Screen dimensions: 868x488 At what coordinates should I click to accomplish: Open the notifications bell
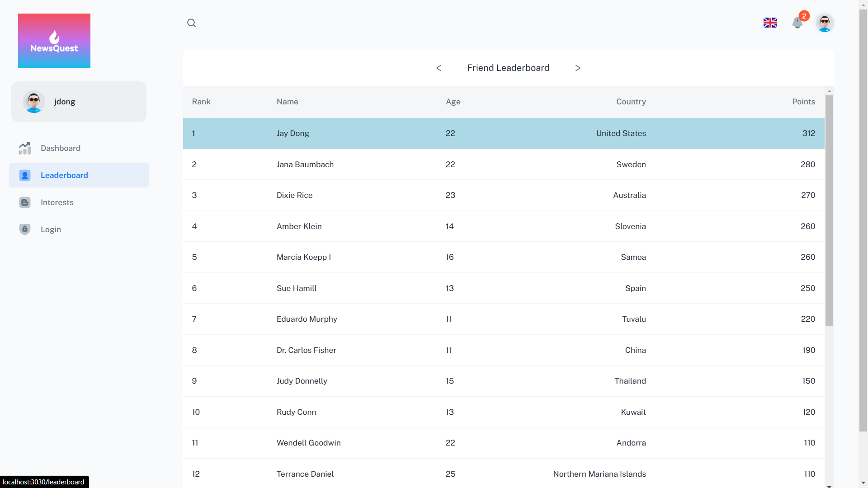coord(797,23)
